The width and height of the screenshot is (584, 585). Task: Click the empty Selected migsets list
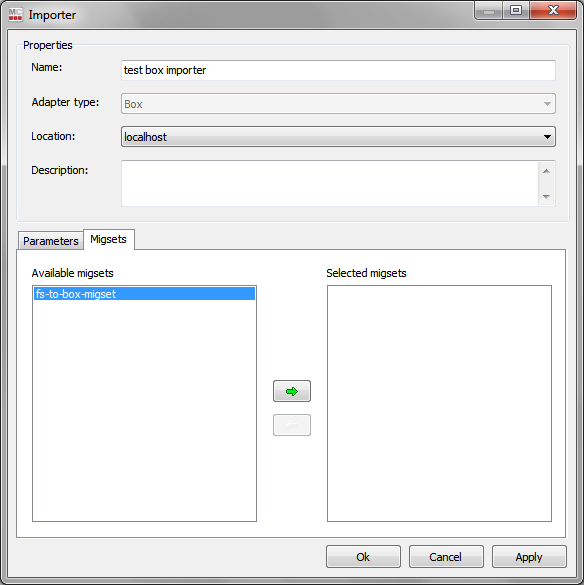click(x=439, y=403)
